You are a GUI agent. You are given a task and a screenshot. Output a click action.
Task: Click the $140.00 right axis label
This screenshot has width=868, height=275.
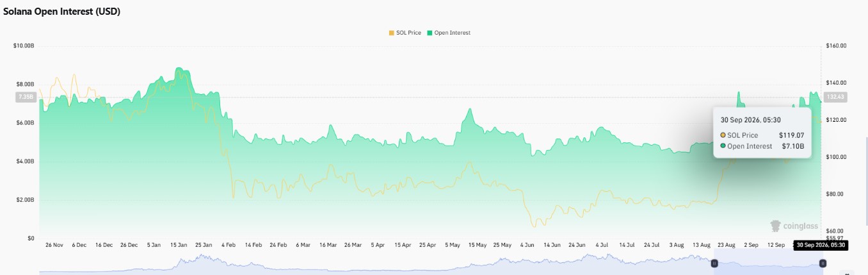pyautogui.click(x=837, y=83)
